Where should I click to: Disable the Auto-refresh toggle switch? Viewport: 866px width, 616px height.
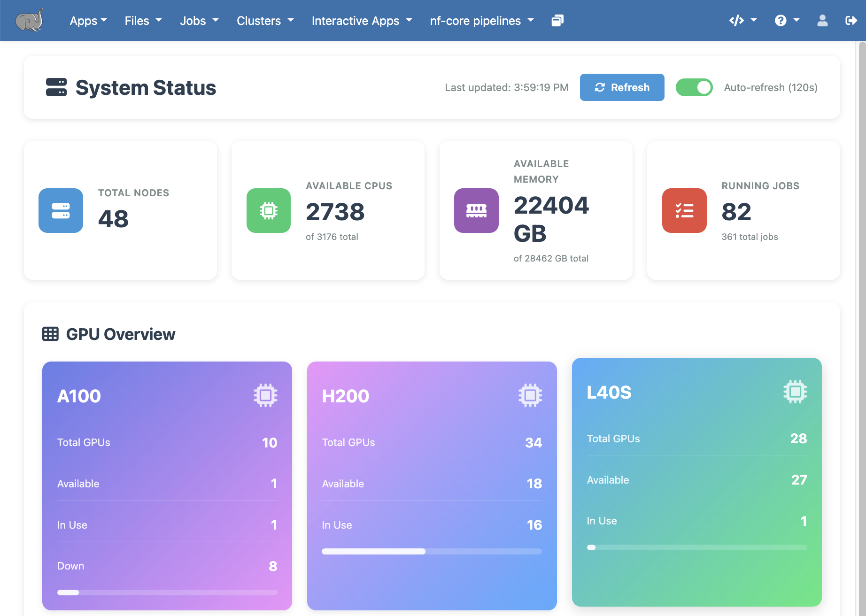(694, 87)
